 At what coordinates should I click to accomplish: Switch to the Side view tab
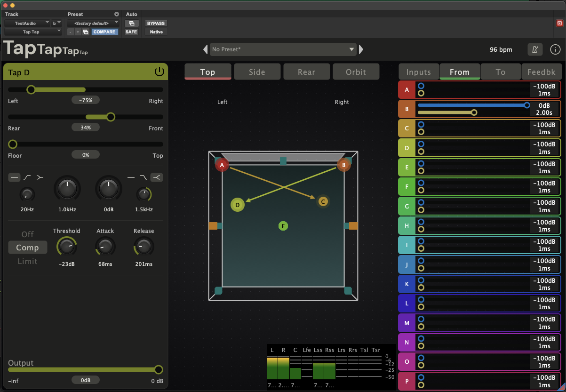(x=257, y=72)
